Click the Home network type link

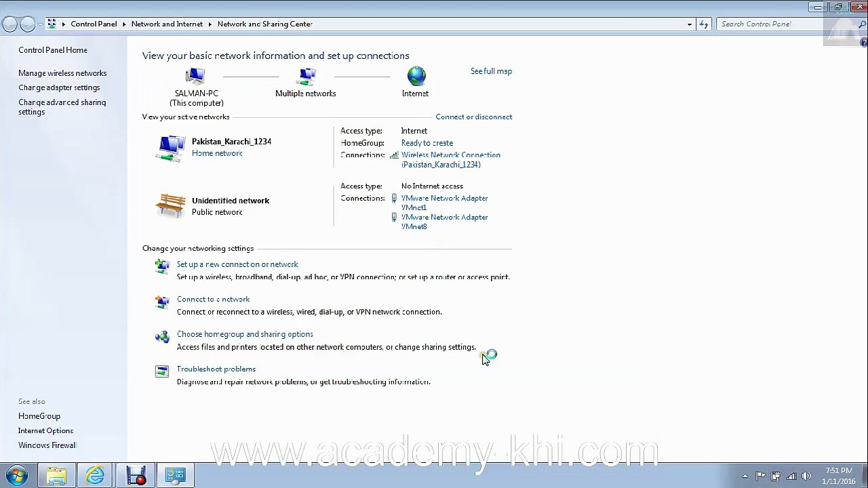217,153
